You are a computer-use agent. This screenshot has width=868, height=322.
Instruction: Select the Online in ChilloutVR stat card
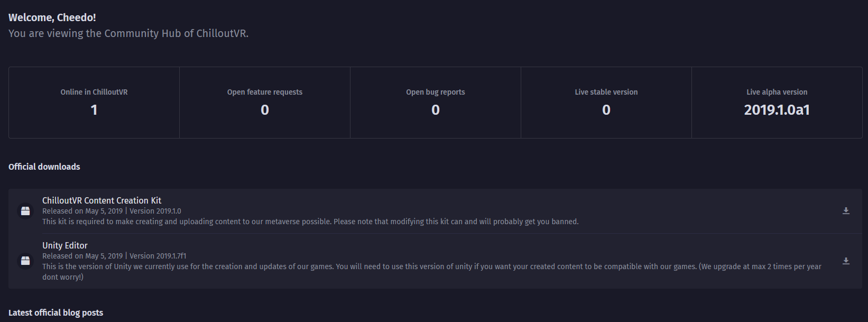(x=94, y=103)
